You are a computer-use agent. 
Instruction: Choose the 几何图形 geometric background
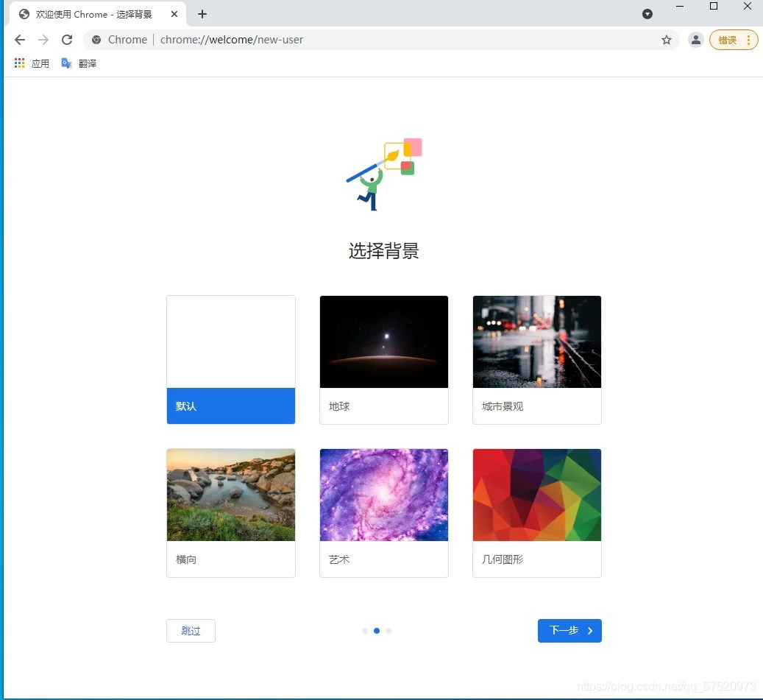(x=536, y=513)
